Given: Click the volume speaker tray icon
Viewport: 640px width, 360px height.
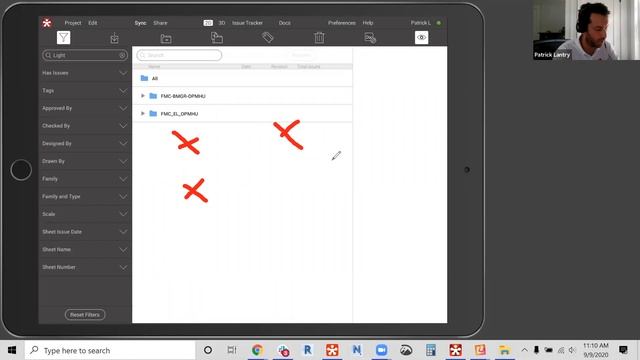Looking at the screenshot, I should coord(572,350).
